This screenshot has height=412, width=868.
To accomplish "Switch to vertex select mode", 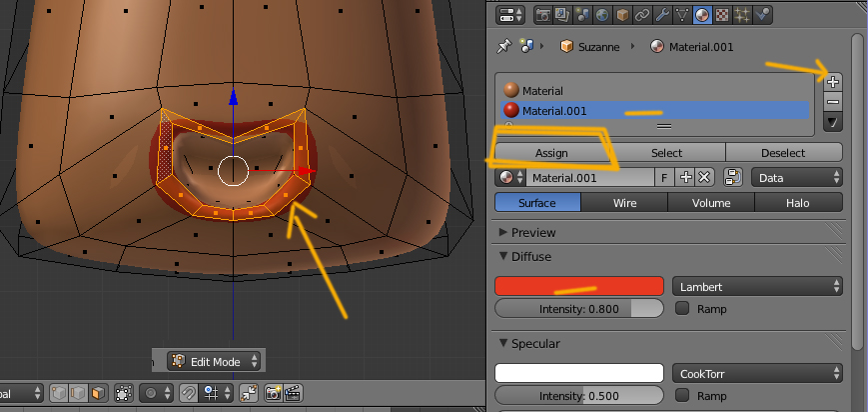I will pos(58,394).
